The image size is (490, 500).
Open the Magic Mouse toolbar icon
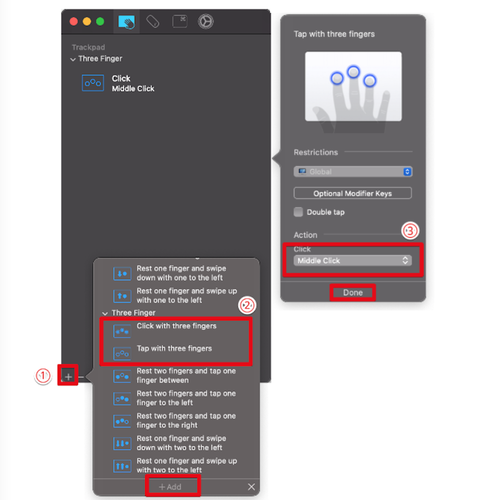click(x=153, y=22)
